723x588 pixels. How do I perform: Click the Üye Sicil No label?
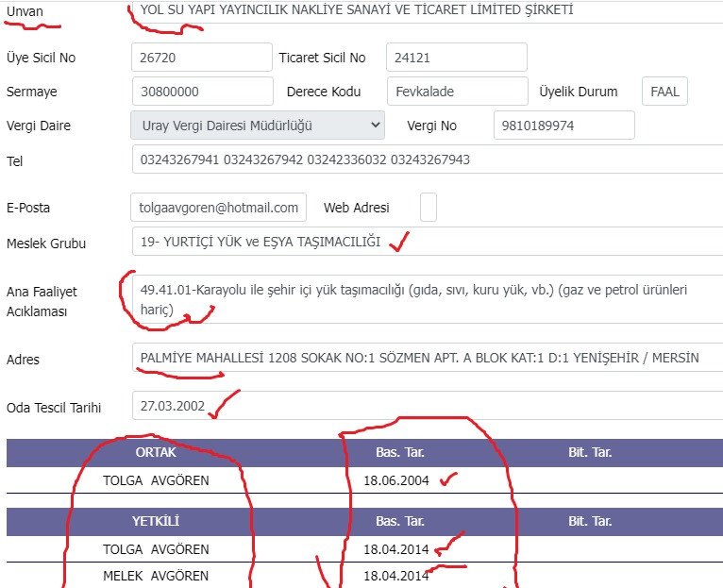(x=41, y=58)
